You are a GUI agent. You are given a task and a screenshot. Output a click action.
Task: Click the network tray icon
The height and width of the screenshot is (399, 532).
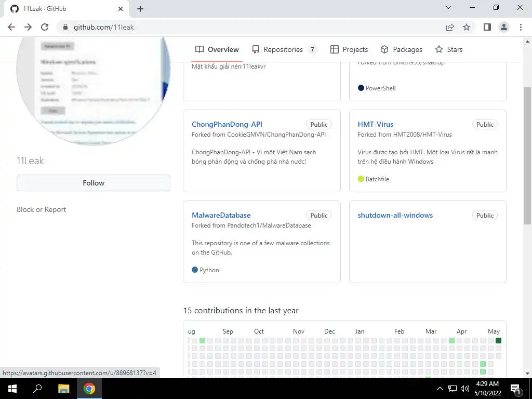click(453, 389)
